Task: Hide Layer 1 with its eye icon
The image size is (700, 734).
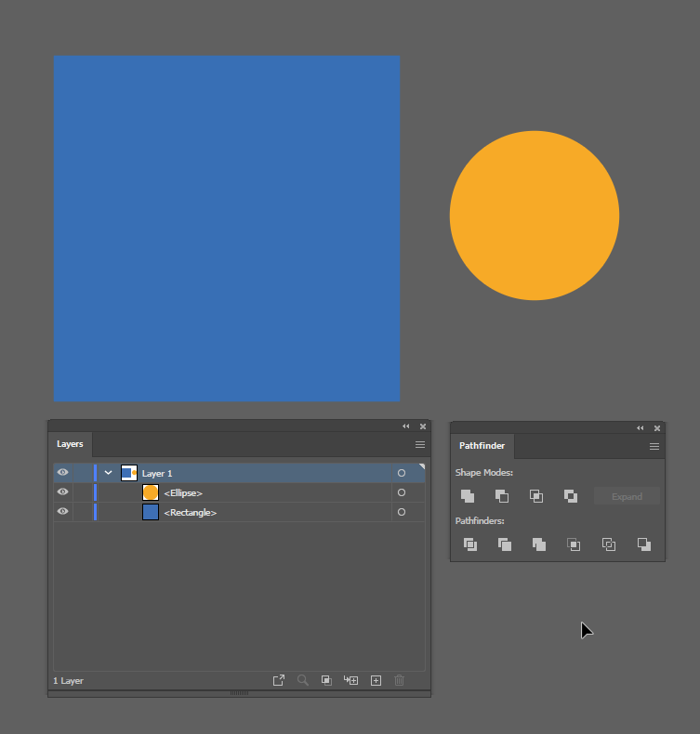Action: [62, 472]
